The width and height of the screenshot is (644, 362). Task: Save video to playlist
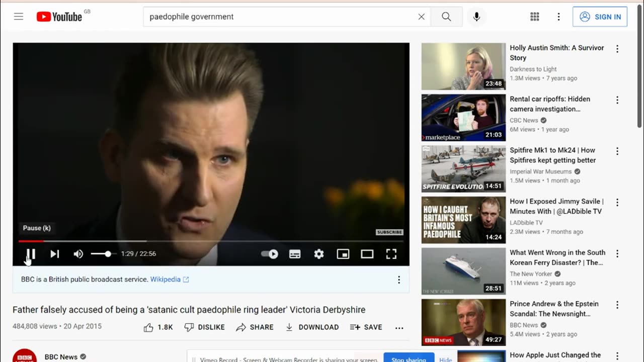click(366, 327)
